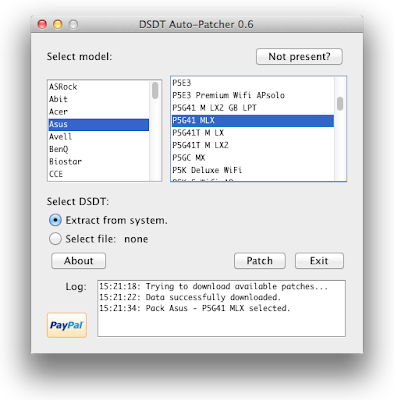
Task: Click the 'Not present?' button
Action: (x=299, y=57)
